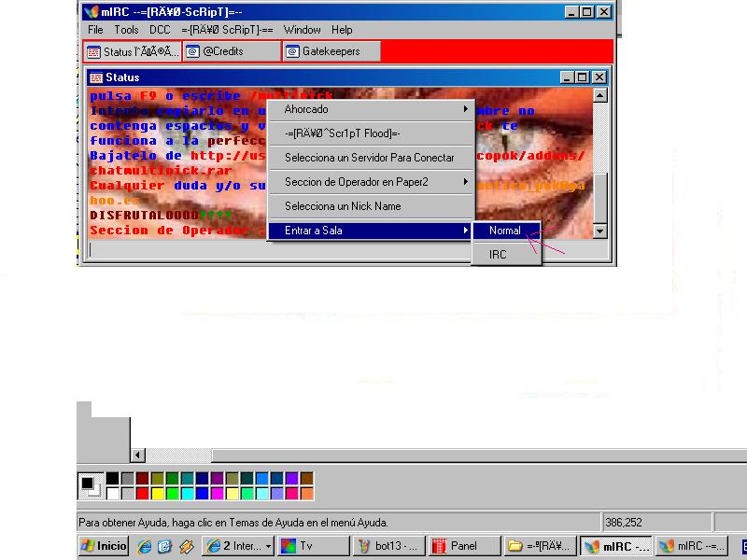This screenshot has height=560, width=747.
Task: Select 'Selecciona un Servidor Para Conectar' menu item
Action: pos(370,158)
